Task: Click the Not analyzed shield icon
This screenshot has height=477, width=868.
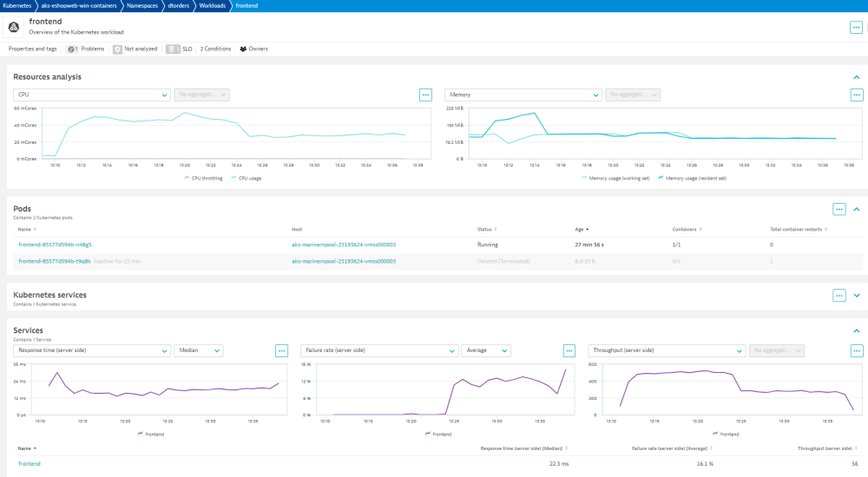Action: pyautogui.click(x=117, y=49)
